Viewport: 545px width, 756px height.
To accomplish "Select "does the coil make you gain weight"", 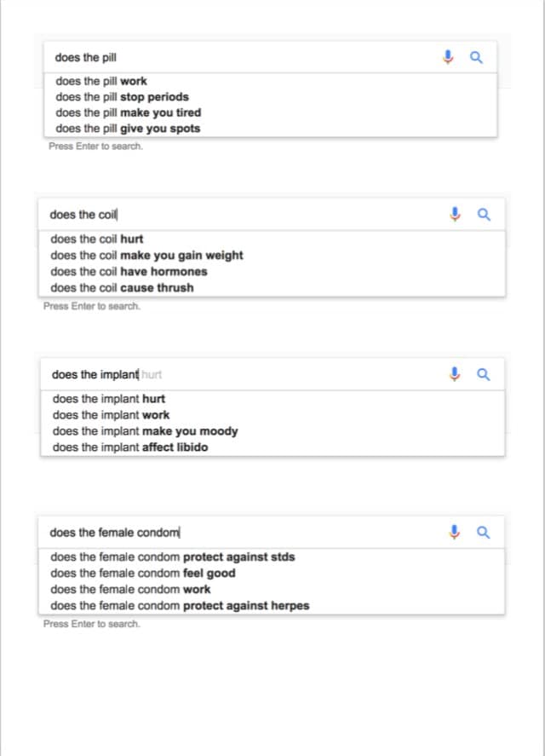I will tap(146, 255).
